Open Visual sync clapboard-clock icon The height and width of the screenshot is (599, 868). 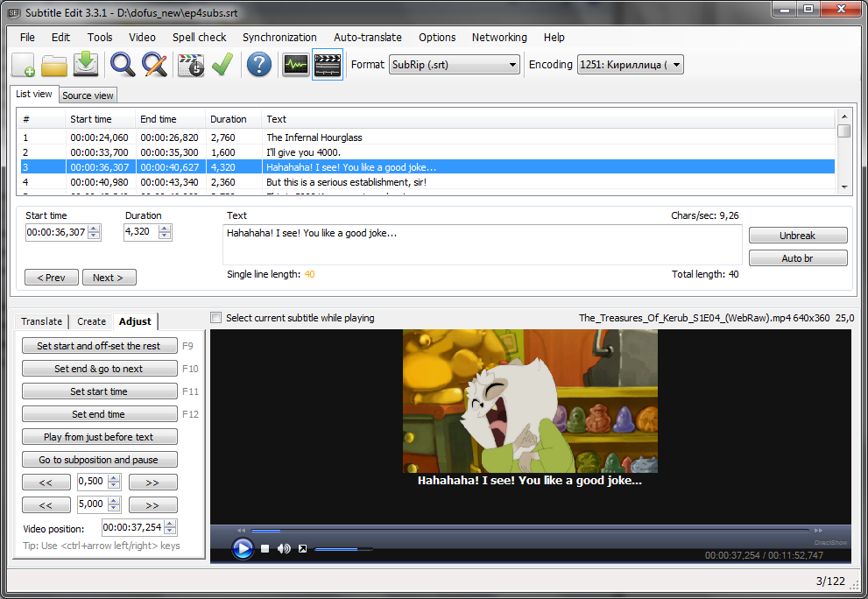click(x=190, y=65)
